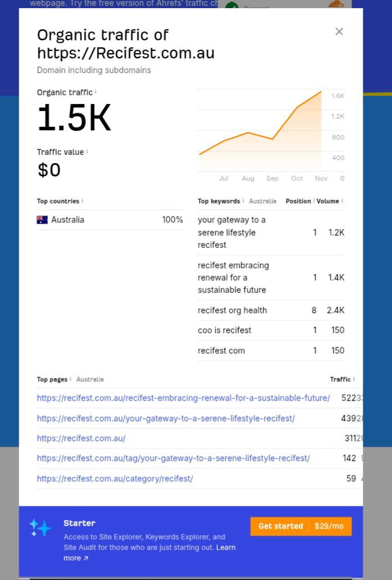
Task: Click info icon beside Top keywords
Action: [x=243, y=201]
